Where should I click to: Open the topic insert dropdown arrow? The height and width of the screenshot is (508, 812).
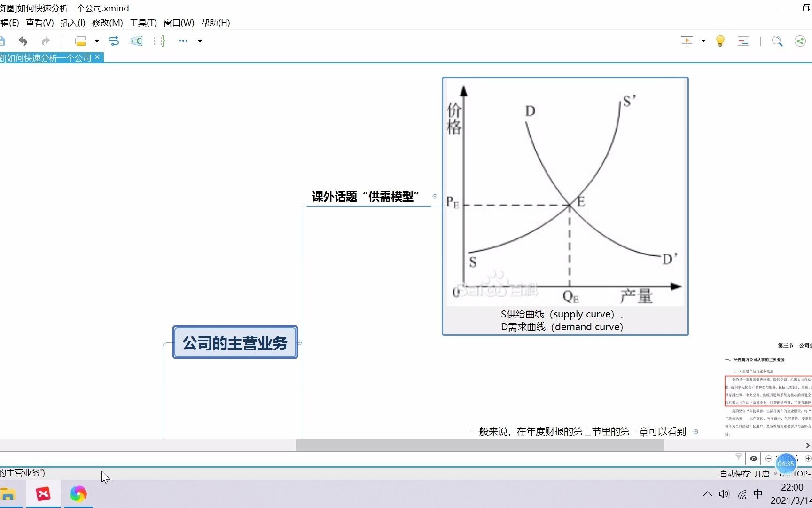pyautogui.click(x=97, y=41)
